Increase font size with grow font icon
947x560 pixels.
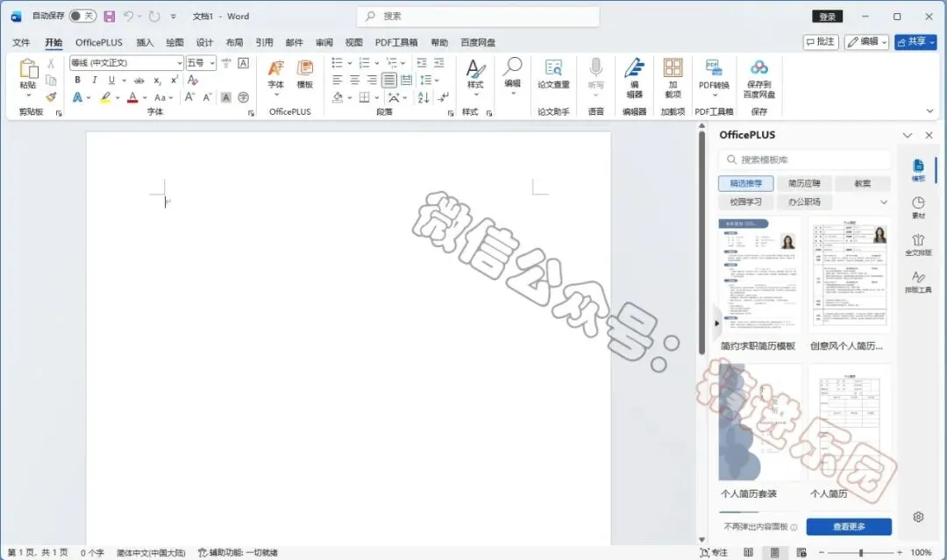point(189,97)
